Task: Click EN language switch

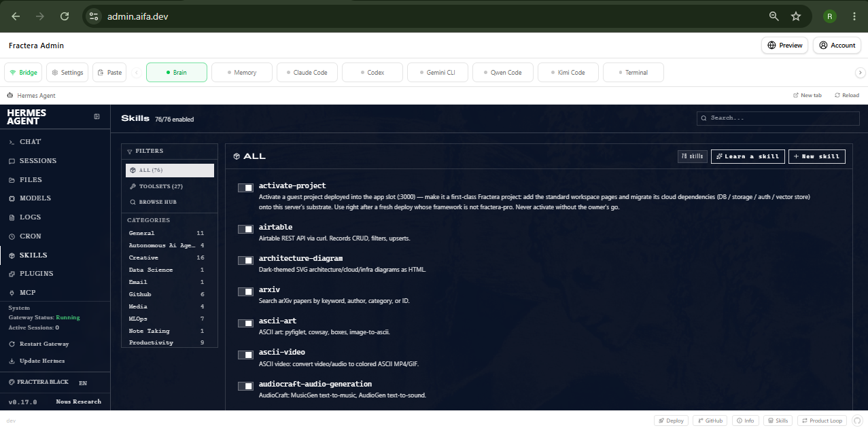Action: [83, 382]
